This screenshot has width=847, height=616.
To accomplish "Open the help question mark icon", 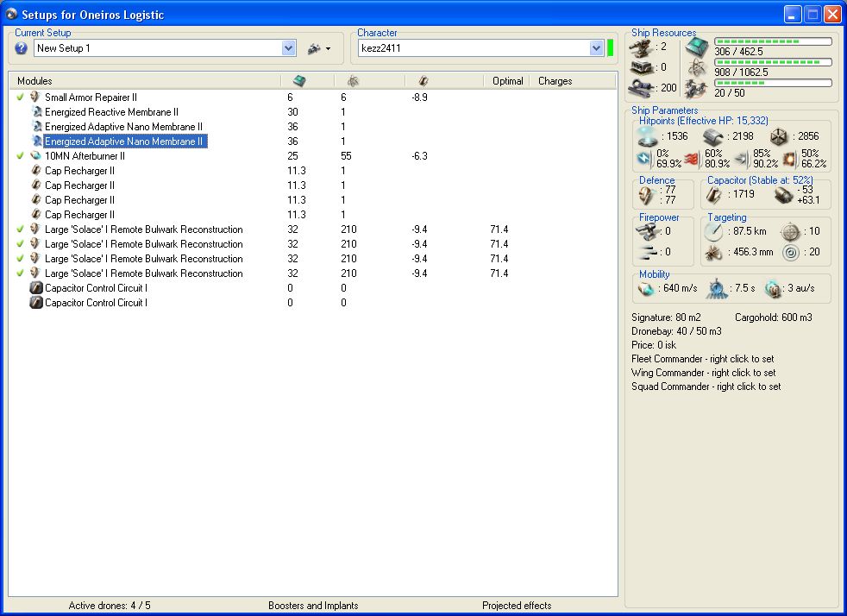I will (x=21, y=48).
